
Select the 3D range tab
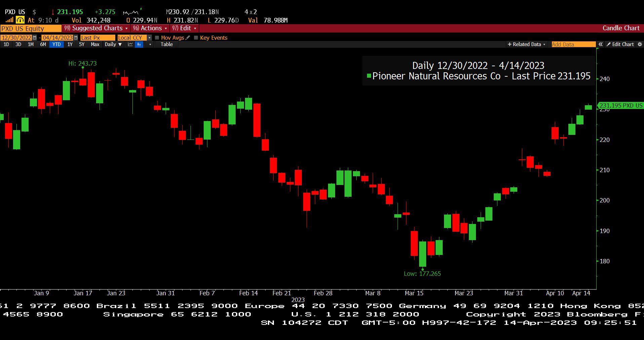18,44
